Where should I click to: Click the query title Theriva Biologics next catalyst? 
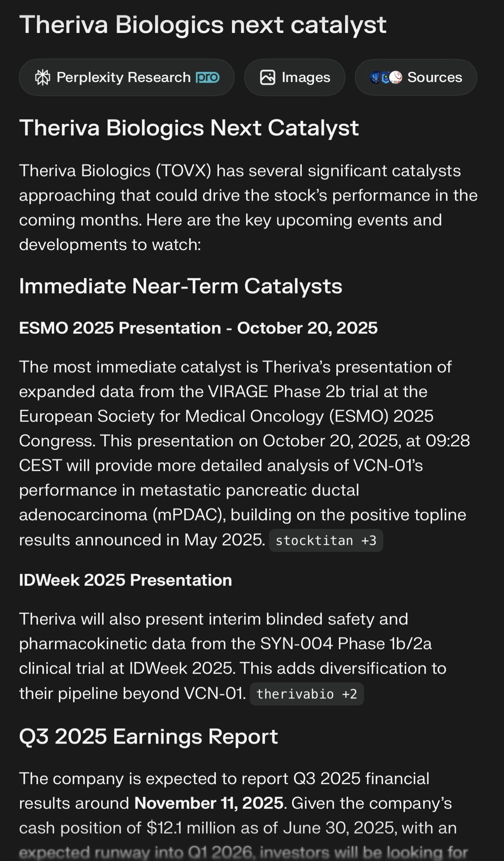click(x=203, y=25)
